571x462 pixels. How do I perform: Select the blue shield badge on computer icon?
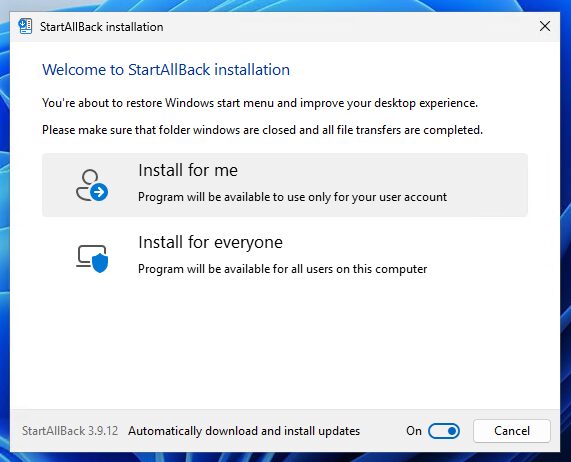click(100, 263)
